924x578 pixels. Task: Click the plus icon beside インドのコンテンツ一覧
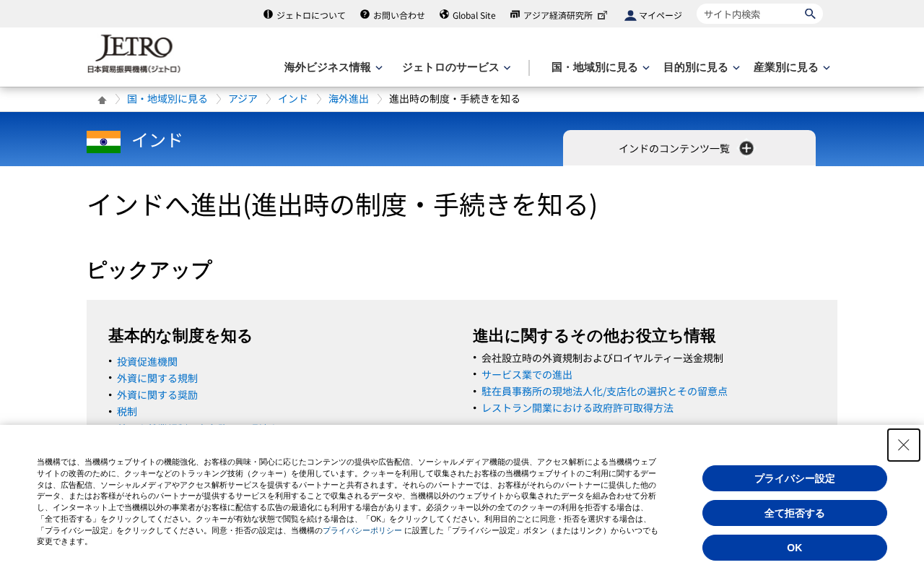tap(746, 148)
